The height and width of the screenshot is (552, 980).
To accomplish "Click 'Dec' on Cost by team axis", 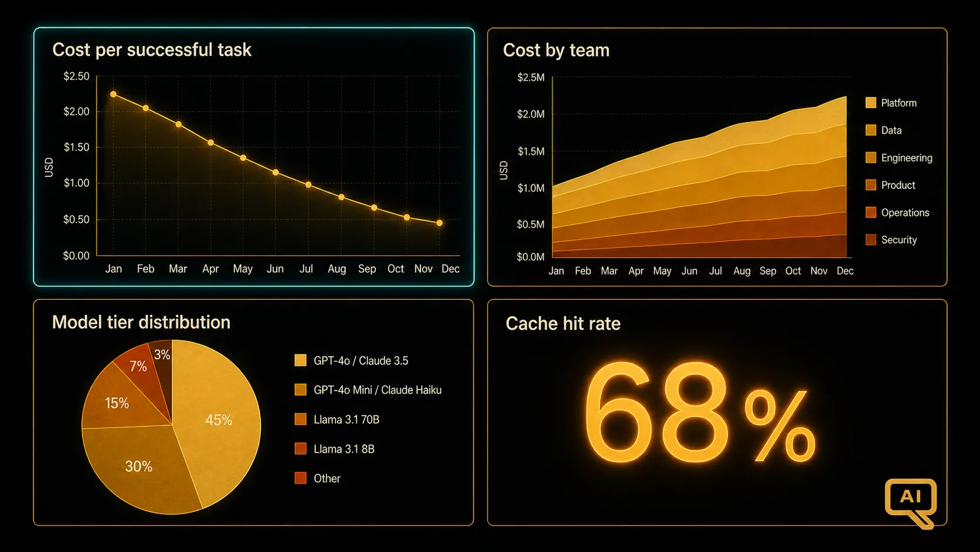I will coord(845,271).
